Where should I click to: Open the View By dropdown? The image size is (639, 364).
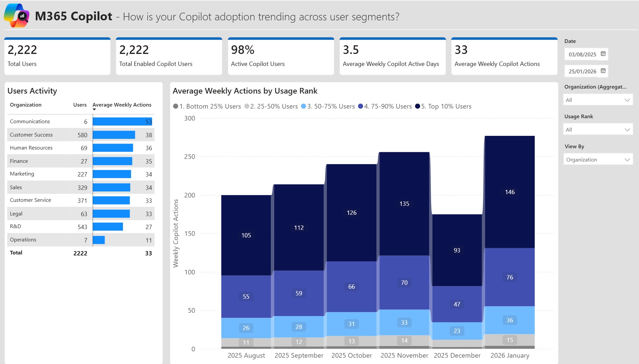coord(598,160)
